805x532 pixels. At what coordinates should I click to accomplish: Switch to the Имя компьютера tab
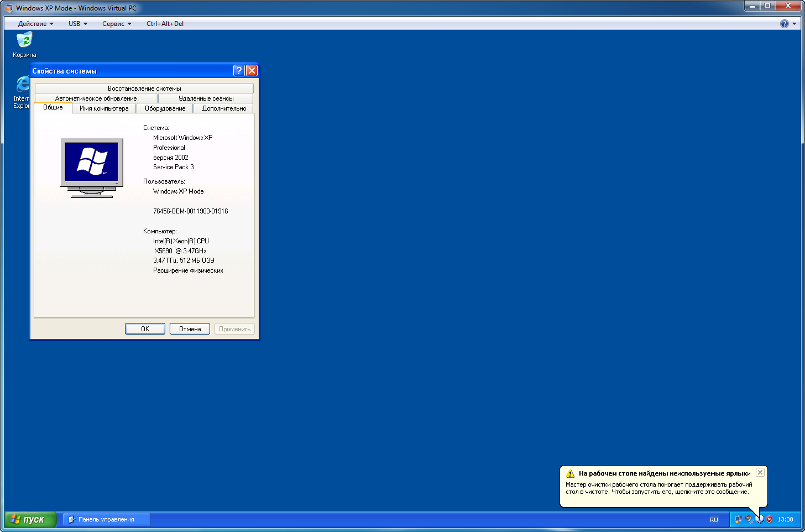104,108
